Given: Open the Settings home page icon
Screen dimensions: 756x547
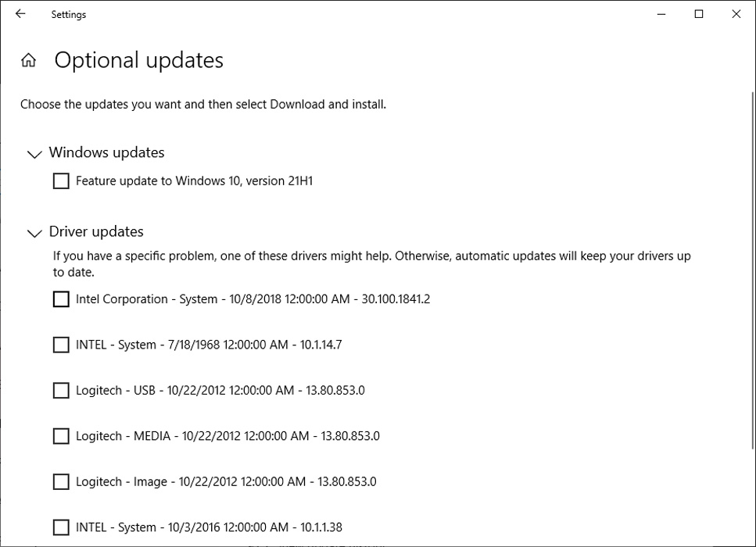Looking at the screenshot, I should [28, 60].
